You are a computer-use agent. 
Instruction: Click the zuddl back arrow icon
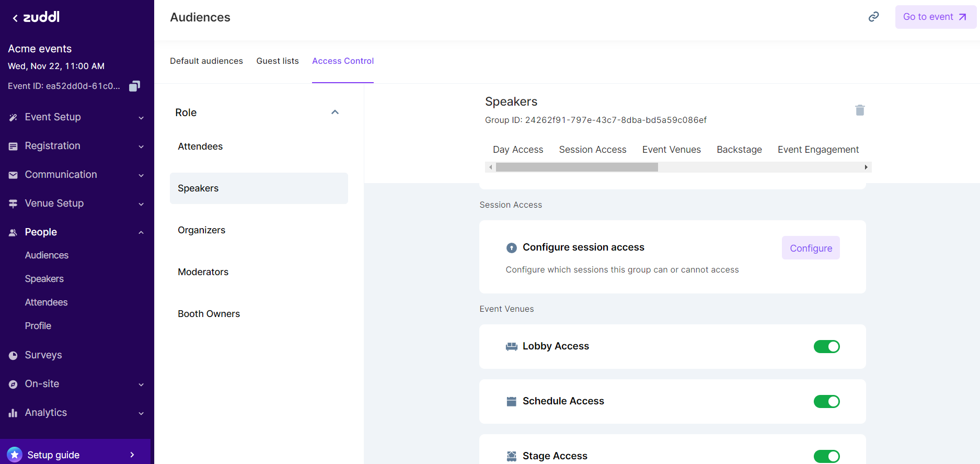click(x=15, y=18)
